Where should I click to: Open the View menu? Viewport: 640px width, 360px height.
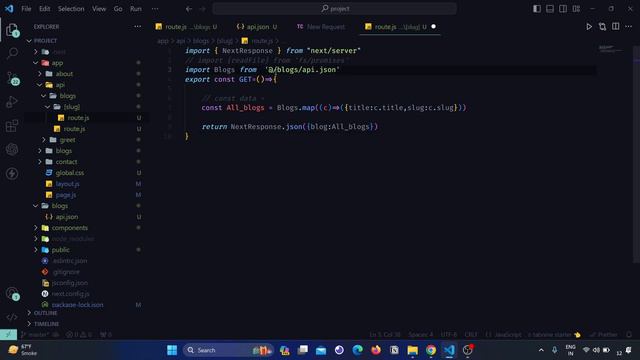[99, 9]
